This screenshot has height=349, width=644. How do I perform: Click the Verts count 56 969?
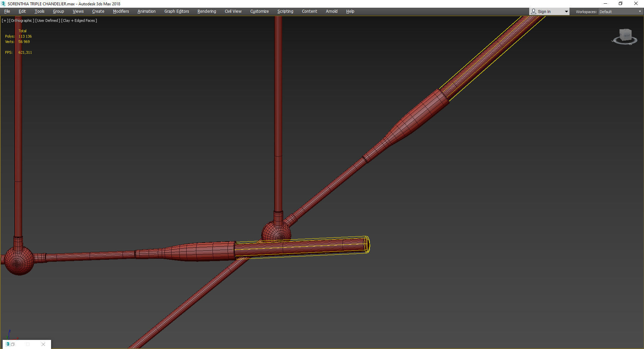[24, 42]
